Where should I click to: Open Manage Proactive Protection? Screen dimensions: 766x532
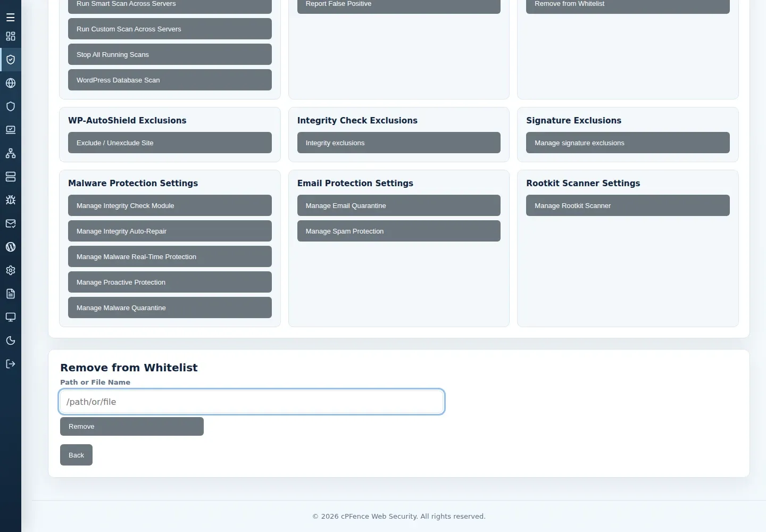point(170,282)
